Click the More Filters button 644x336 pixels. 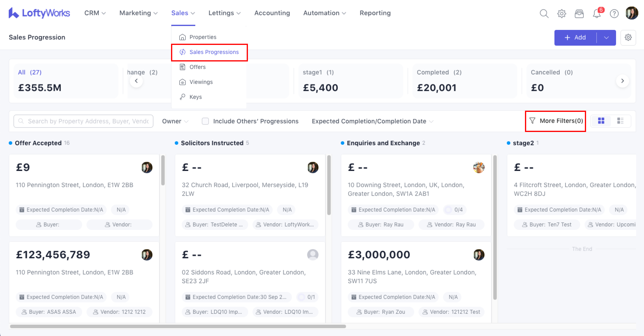pos(556,121)
